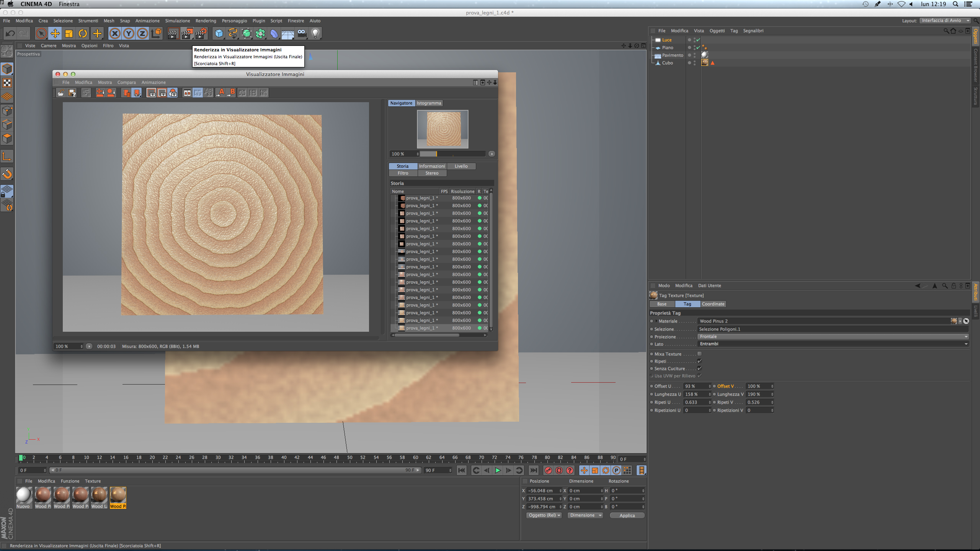The height and width of the screenshot is (551, 980).
Task: Select the Rotate tool icon
Action: 83,34
